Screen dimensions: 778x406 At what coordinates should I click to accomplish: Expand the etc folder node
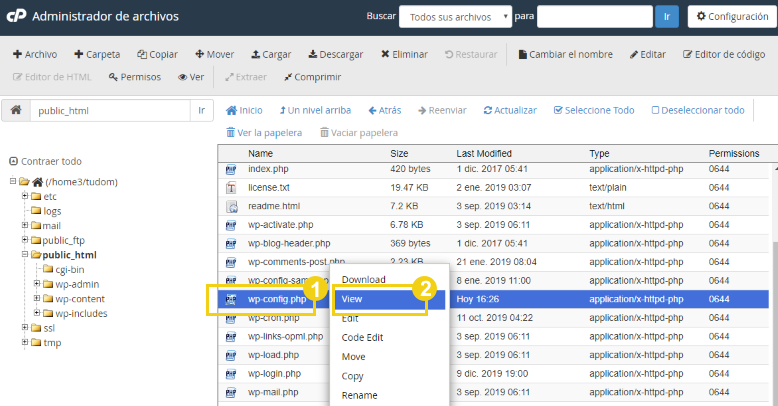24,196
